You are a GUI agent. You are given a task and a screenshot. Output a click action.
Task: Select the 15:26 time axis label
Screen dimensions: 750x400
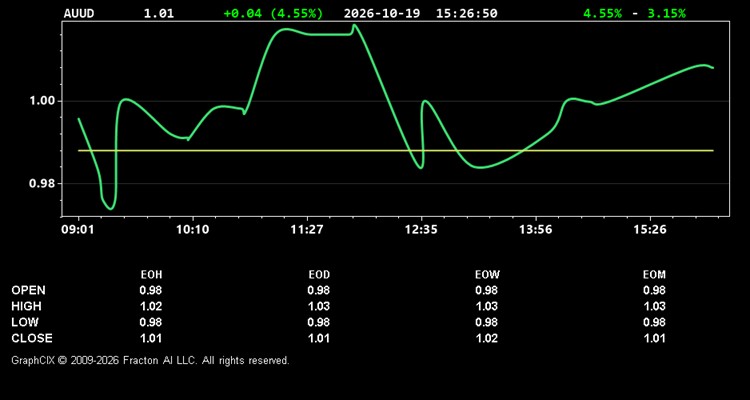click(650, 230)
